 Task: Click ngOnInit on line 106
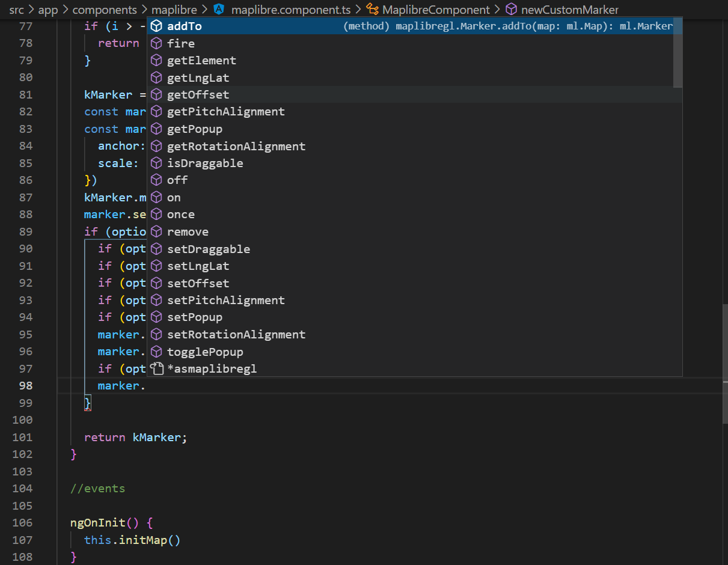coord(98,522)
